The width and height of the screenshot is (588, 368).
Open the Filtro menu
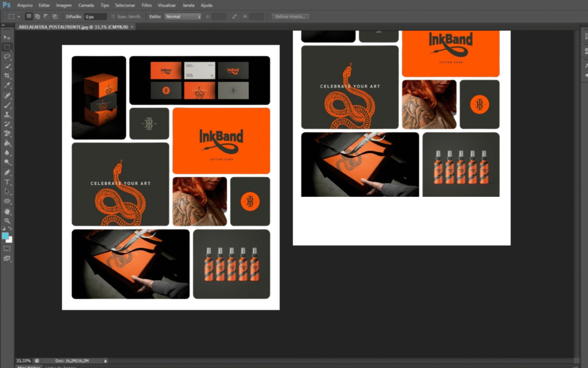click(146, 5)
